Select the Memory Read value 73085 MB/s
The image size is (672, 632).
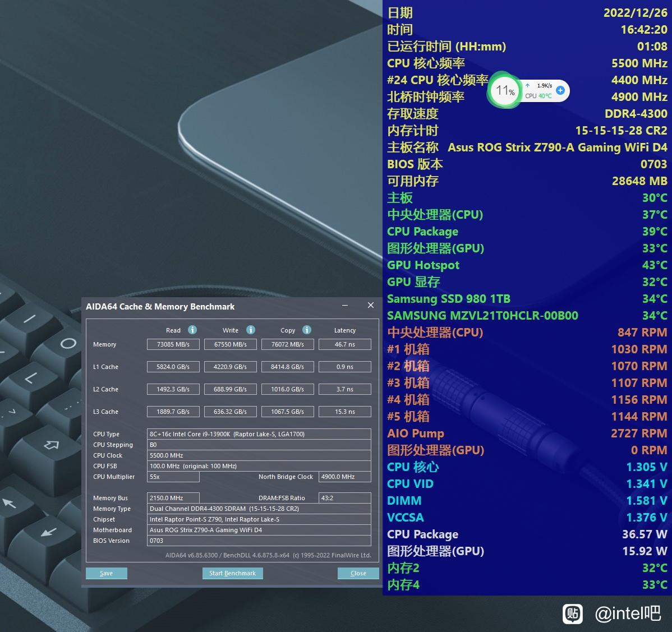tap(173, 344)
